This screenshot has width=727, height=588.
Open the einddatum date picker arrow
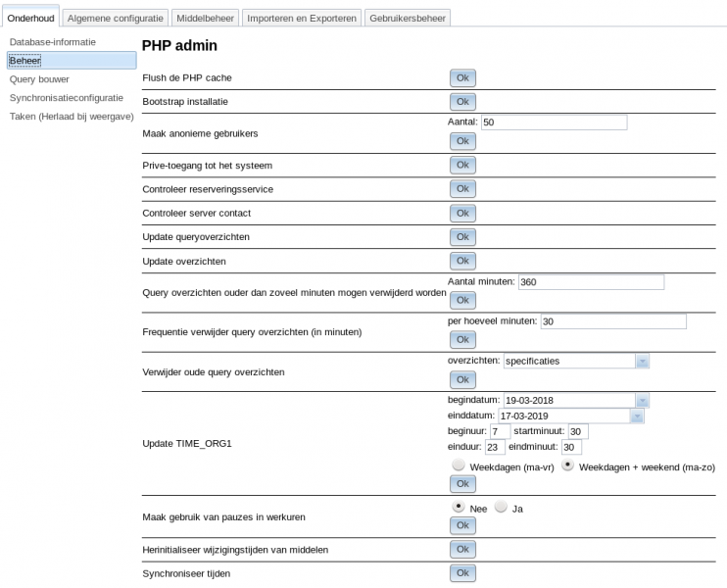pyautogui.click(x=637, y=416)
